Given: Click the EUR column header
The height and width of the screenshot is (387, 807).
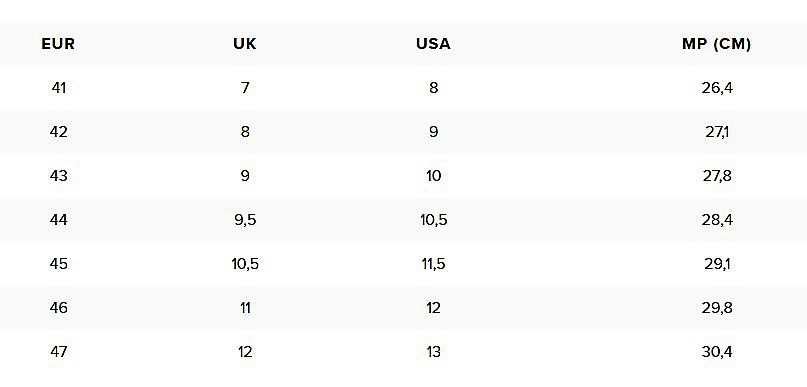Looking at the screenshot, I should click(58, 44).
